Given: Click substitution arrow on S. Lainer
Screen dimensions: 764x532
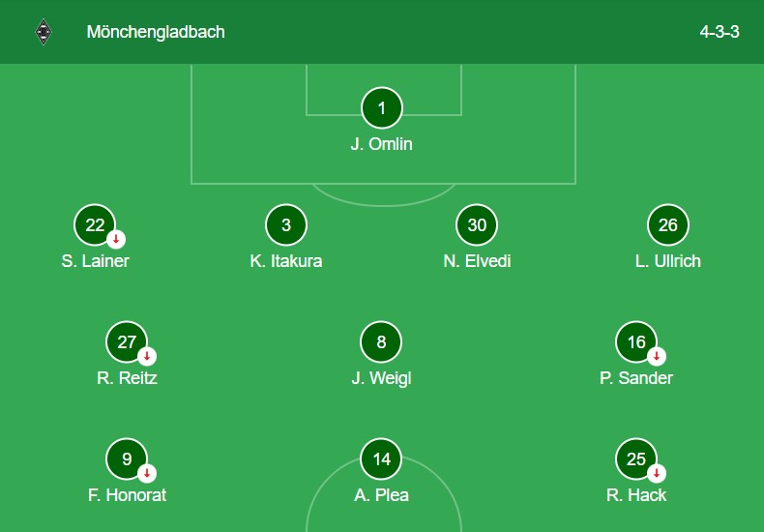Looking at the screenshot, I should [116, 239].
